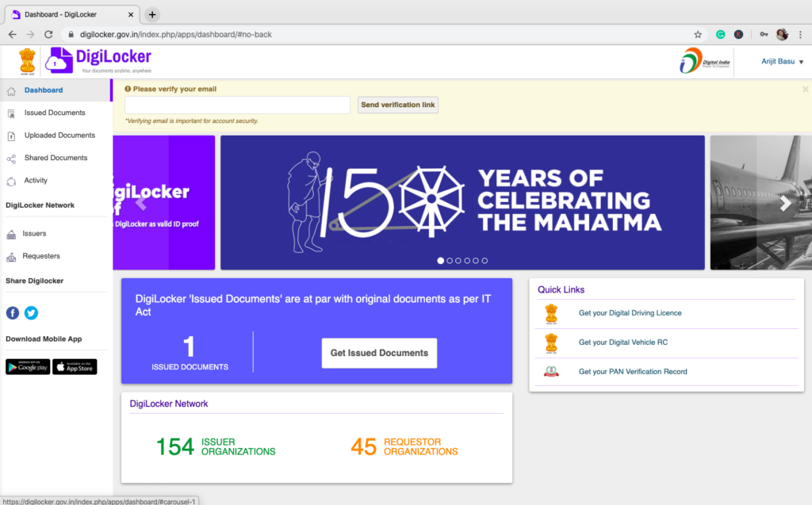Select the sixth carousel indicator dot
812x505 pixels.
[x=485, y=261]
